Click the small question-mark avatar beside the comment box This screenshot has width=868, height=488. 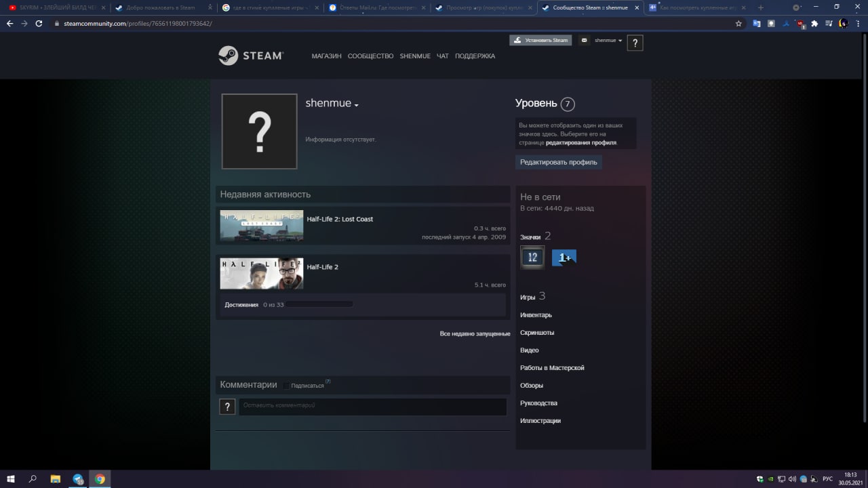227,407
